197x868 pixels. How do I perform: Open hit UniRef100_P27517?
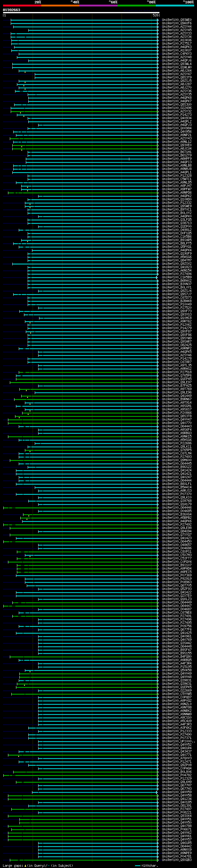(x=177, y=43)
